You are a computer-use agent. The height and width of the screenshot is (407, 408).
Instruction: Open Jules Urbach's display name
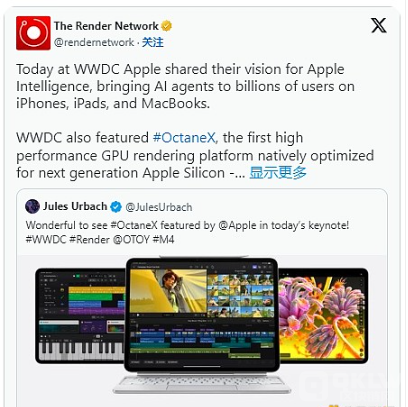(75, 207)
